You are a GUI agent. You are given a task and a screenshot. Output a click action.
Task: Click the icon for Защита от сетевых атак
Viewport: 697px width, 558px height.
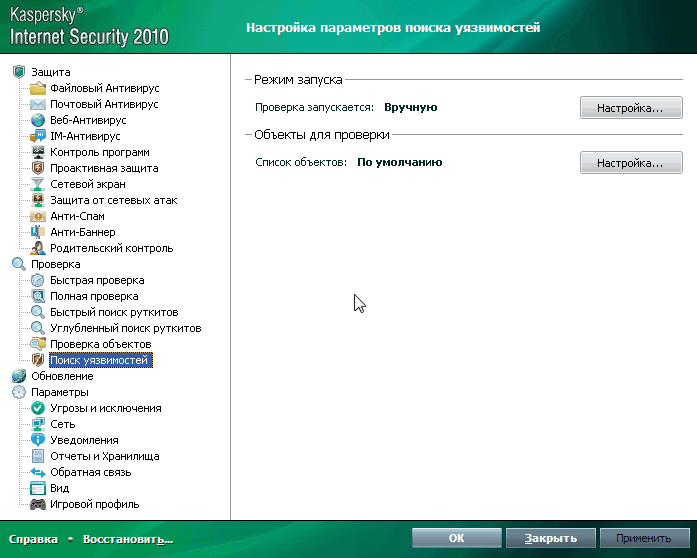tap(38, 200)
